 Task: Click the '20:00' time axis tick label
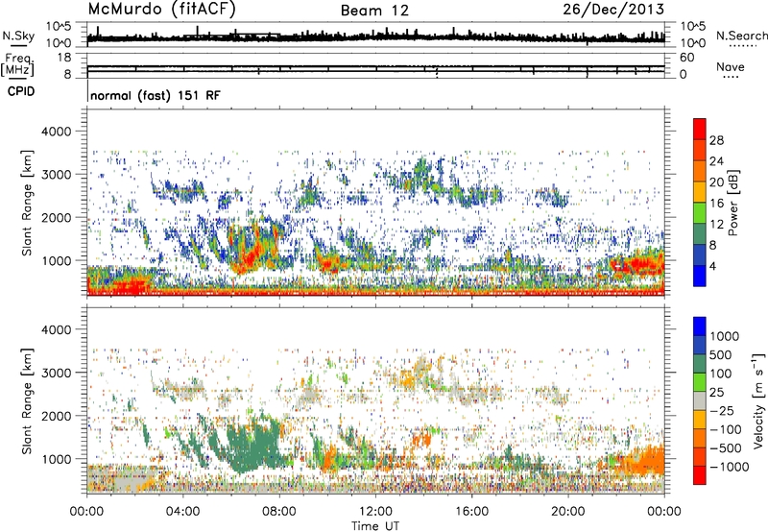[x=568, y=512]
